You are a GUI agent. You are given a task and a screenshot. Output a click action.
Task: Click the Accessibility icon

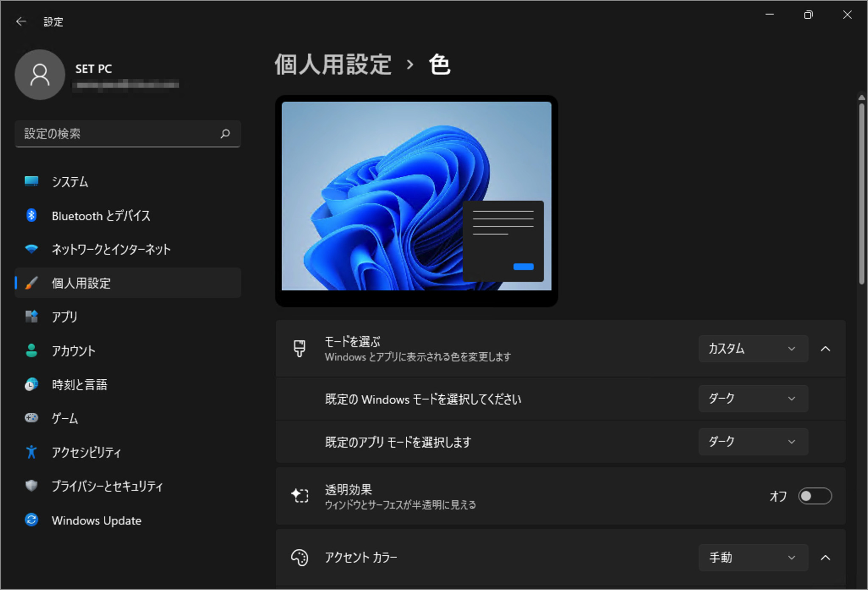(31, 453)
